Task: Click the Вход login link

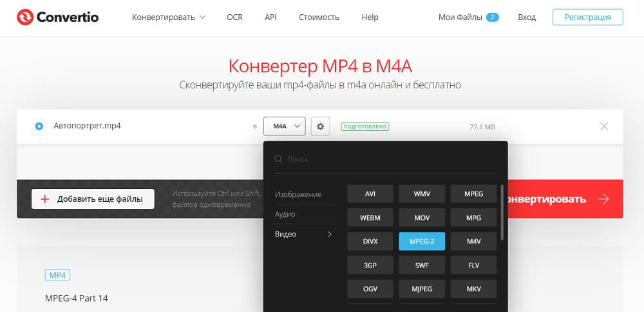Action: point(527,17)
